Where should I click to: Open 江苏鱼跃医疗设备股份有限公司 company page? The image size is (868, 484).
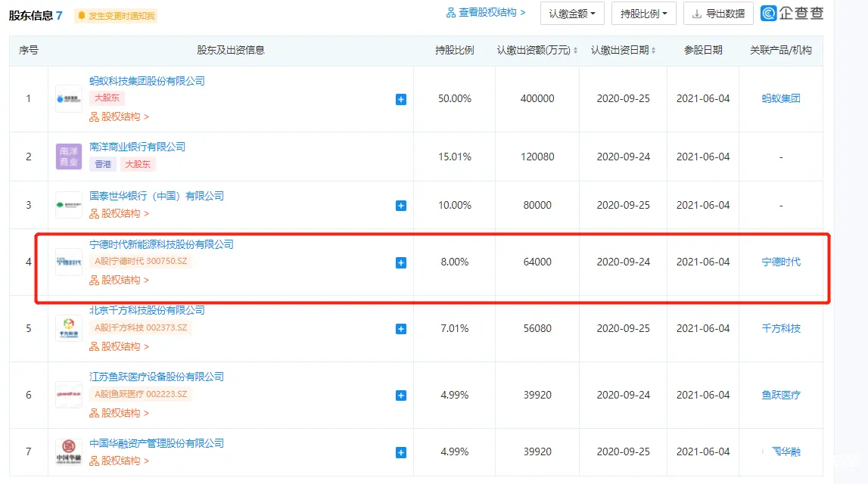pos(157,377)
